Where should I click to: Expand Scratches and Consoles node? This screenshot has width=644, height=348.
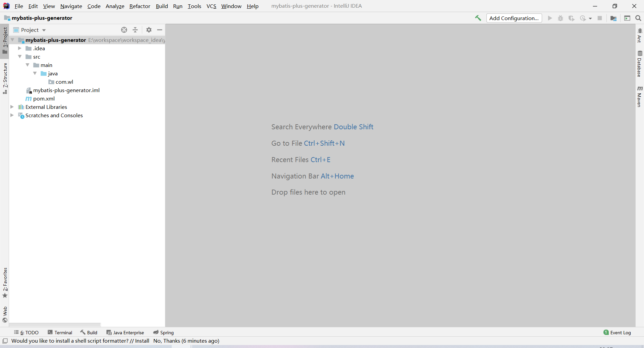pos(12,115)
